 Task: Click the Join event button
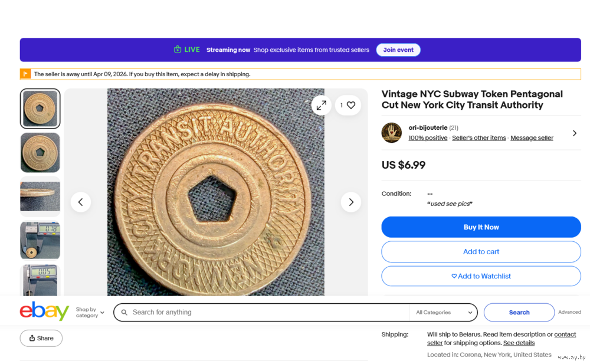(x=398, y=50)
